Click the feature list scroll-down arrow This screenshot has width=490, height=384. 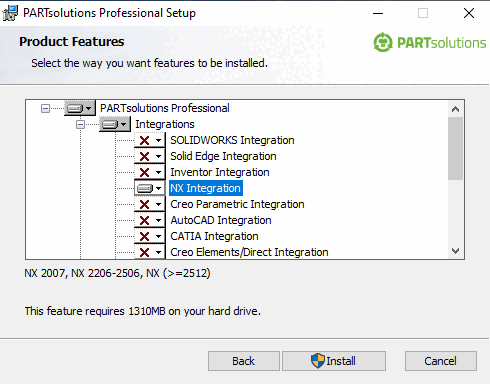click(x=455, y=251)
